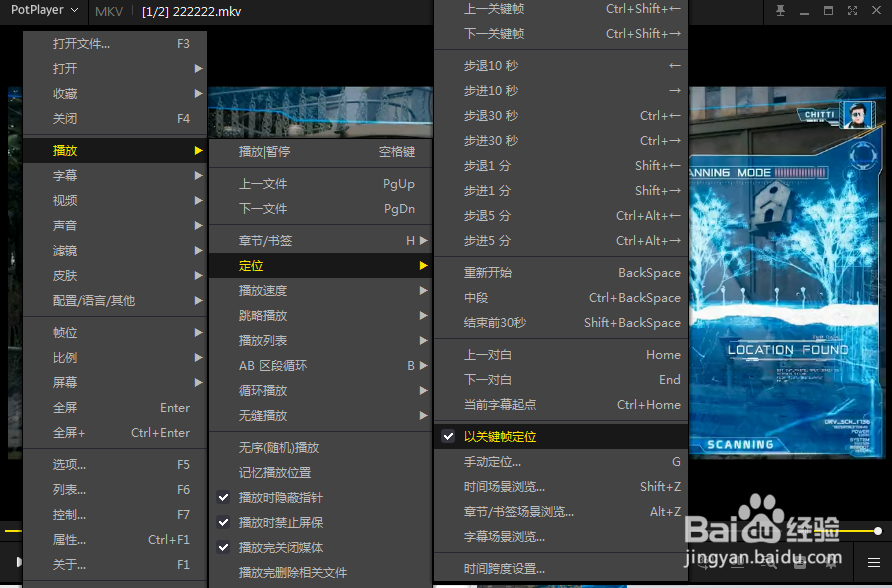Open the PotPlayer main menu dropdown
This screenshot has width=892, height=588.
tap(44, 11)
